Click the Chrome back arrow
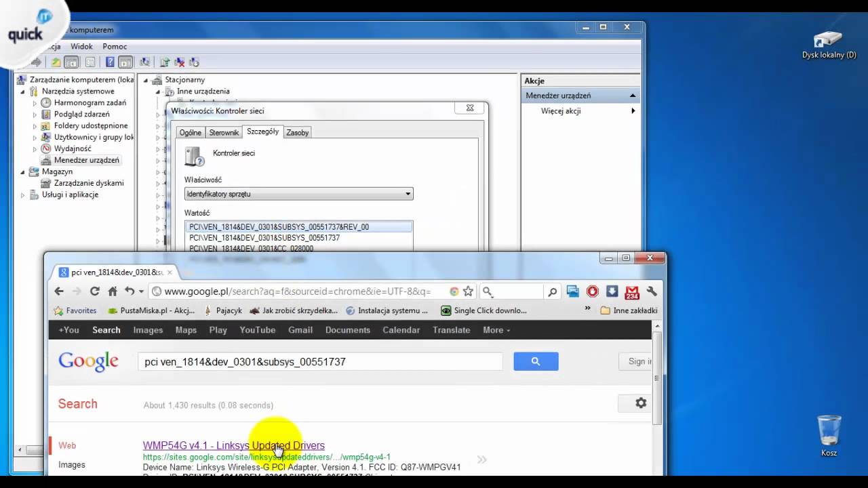The image size is (868, 488). pyautogui.click(x=59, y=291)
